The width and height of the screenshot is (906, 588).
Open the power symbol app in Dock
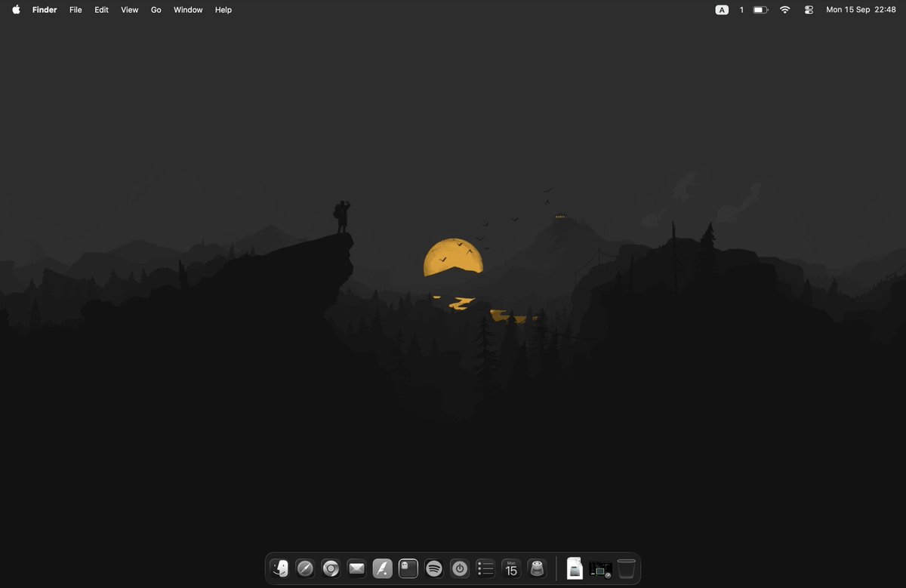pos(460,568)
